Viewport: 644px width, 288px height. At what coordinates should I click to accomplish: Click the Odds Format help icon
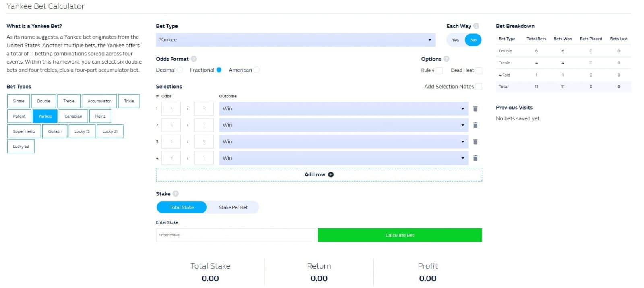click(x=194, y=59)
